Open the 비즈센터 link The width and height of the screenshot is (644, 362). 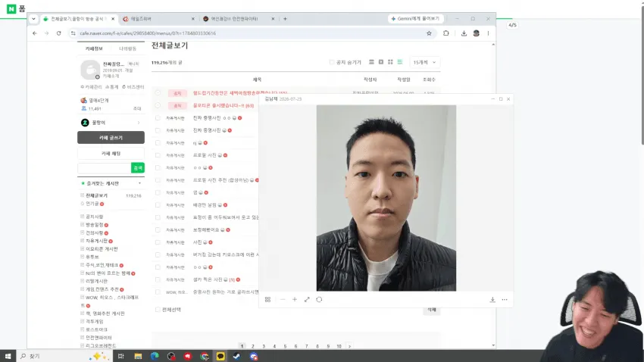(x=133, y=87)
